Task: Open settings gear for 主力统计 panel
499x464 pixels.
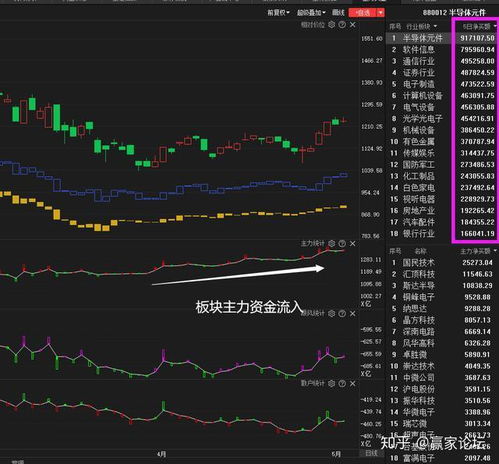Action: point(331,244)
